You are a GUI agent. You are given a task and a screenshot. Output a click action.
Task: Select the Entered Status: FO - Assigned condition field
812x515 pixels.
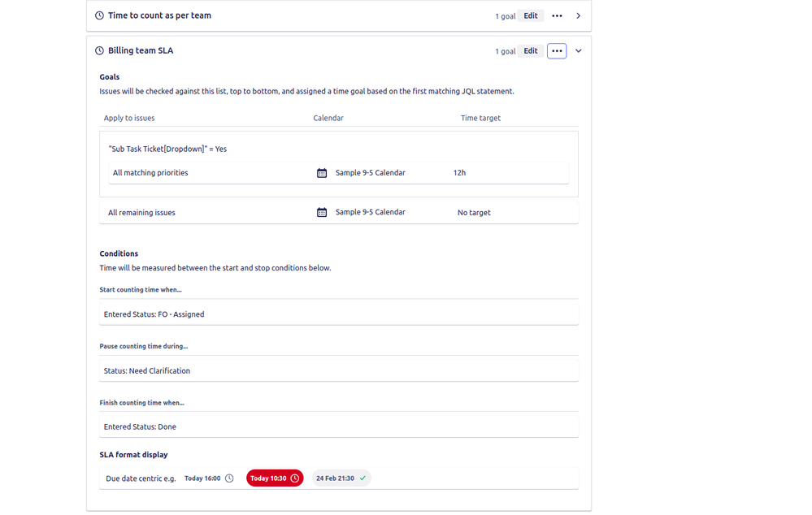point(339,314)
